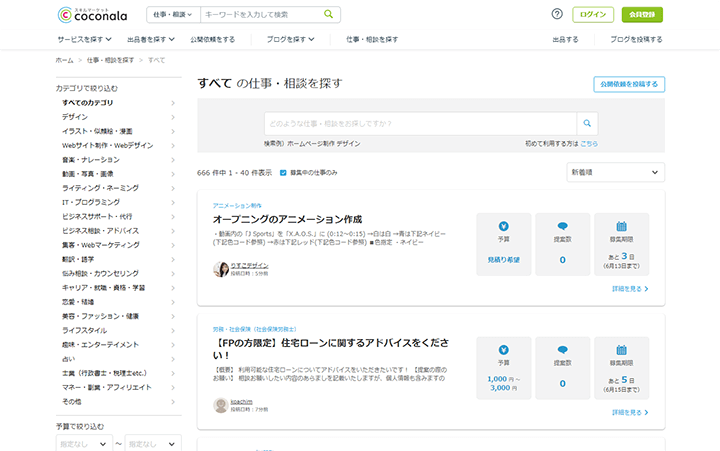Click the deadline calendar icon on first listing
The width and height of the screenshot is (720, 451).
[x=621, y=226]
